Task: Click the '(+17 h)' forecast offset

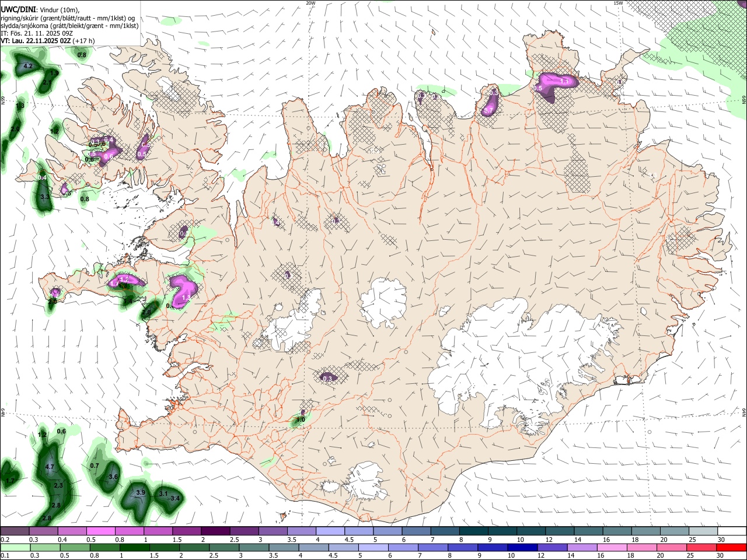Action: tap(84, 41)
